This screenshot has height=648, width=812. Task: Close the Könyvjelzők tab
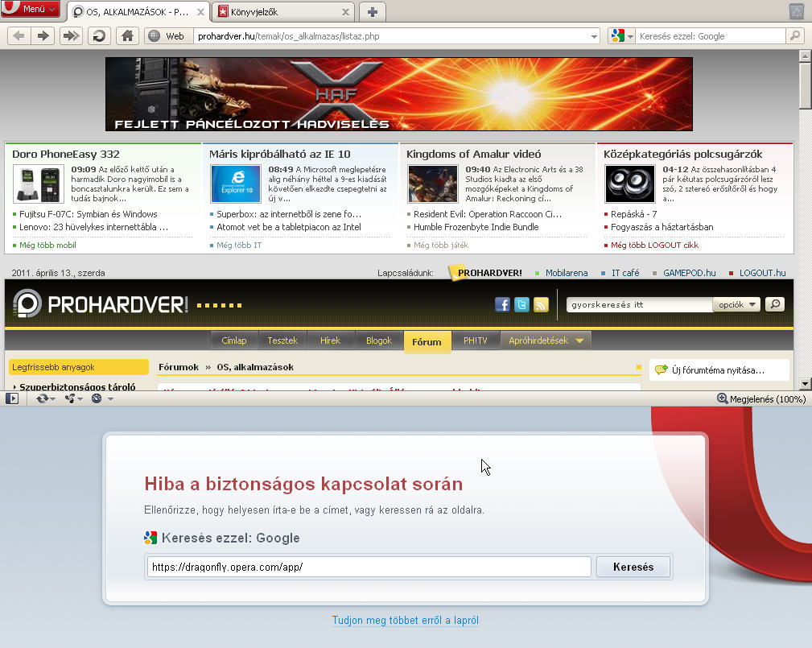click(x=345, y=12)
